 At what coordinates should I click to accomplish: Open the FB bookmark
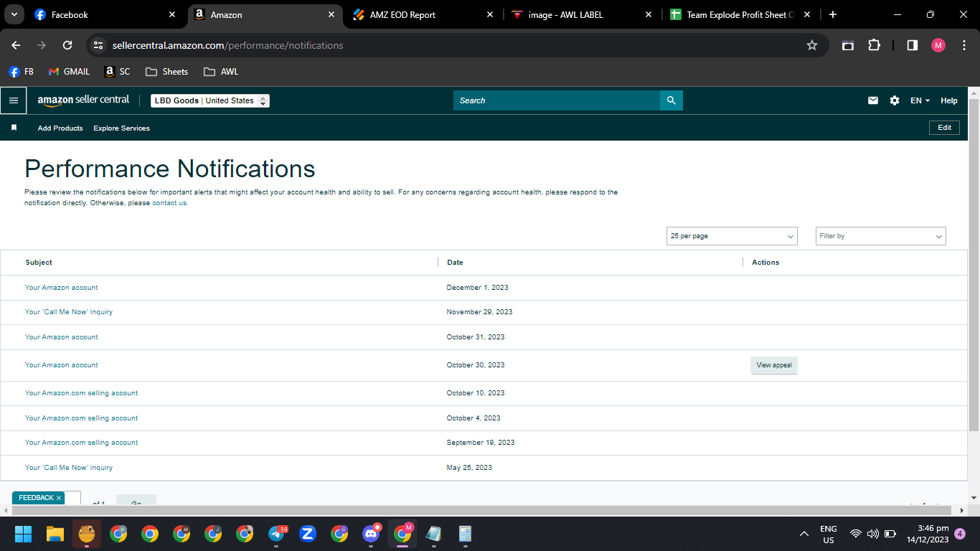click(x=21, y=72)
